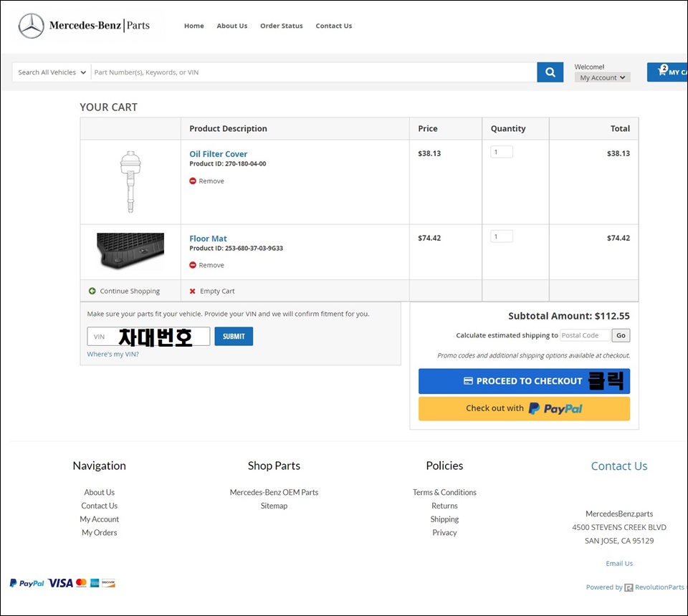Click the VIN input field
Screen dimensions: 688x616
[x=148, y=336]
